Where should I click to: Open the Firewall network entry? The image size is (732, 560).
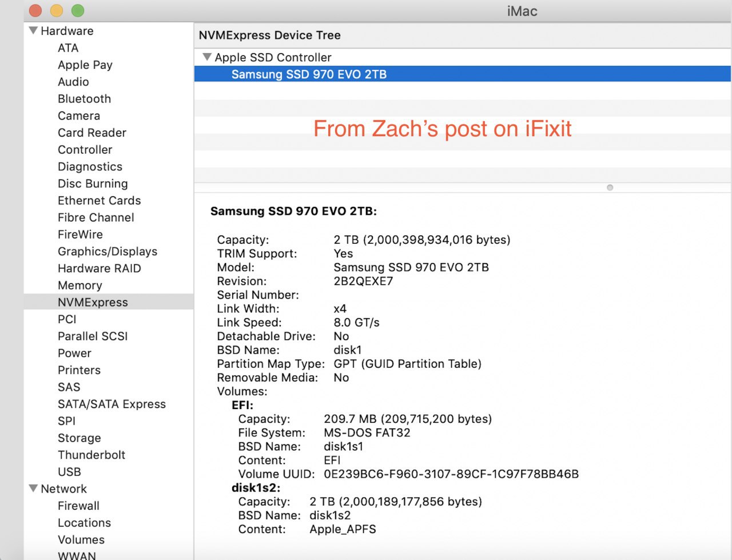click(78, 506)
